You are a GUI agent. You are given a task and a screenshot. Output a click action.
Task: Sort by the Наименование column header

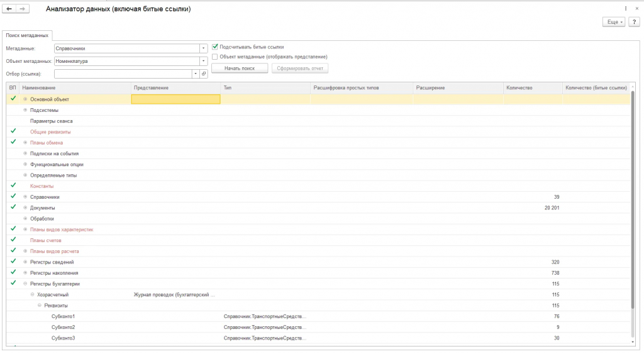click(75, 88)
